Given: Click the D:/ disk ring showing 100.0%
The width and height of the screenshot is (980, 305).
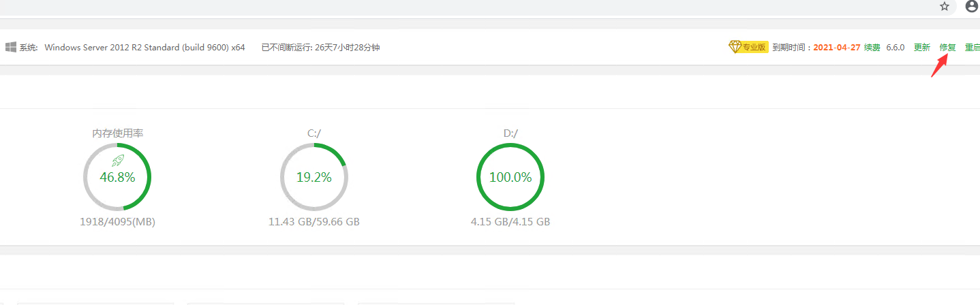Looking at the screenshot, I should pyautogui.click(x=510, y=177).
